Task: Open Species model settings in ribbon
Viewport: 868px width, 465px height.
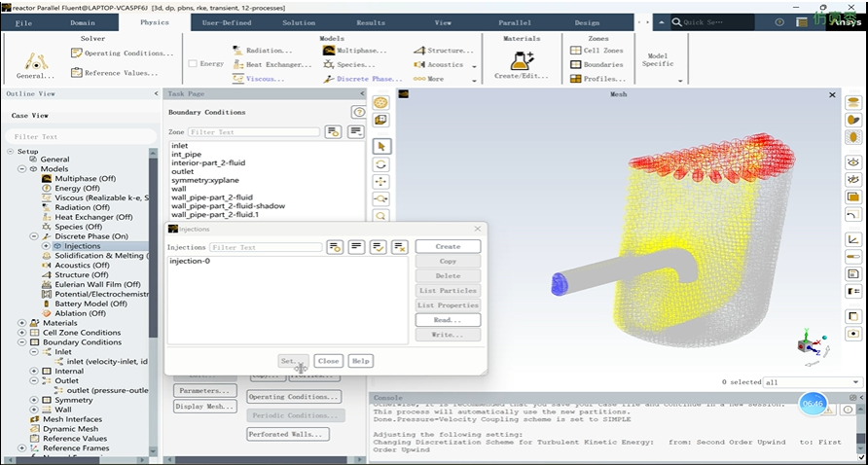Action: [349, 65]
